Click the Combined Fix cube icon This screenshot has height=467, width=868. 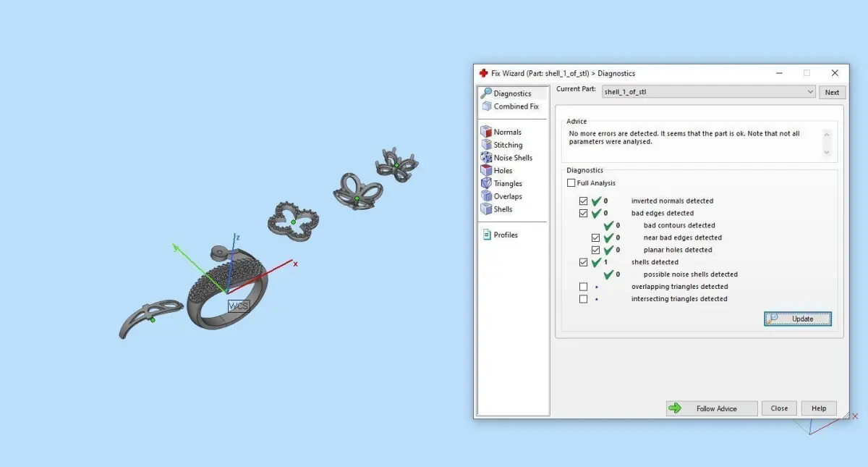coord(486,106)
